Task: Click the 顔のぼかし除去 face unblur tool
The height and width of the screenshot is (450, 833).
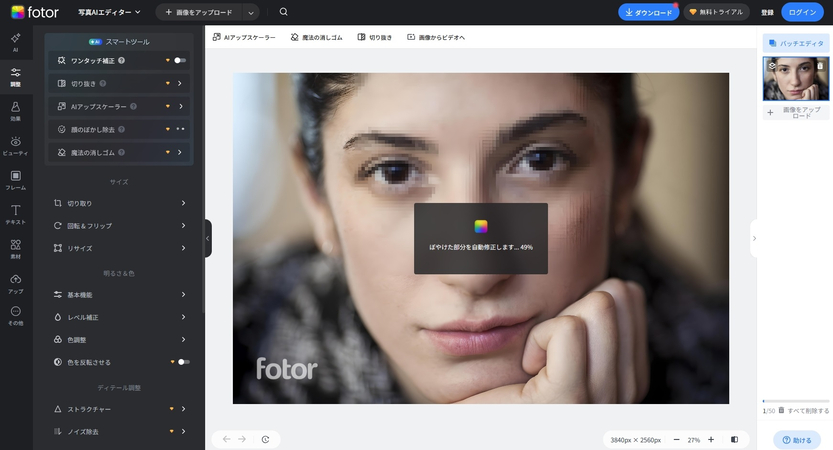Action: pyautogui.click(x=120, y=129)
